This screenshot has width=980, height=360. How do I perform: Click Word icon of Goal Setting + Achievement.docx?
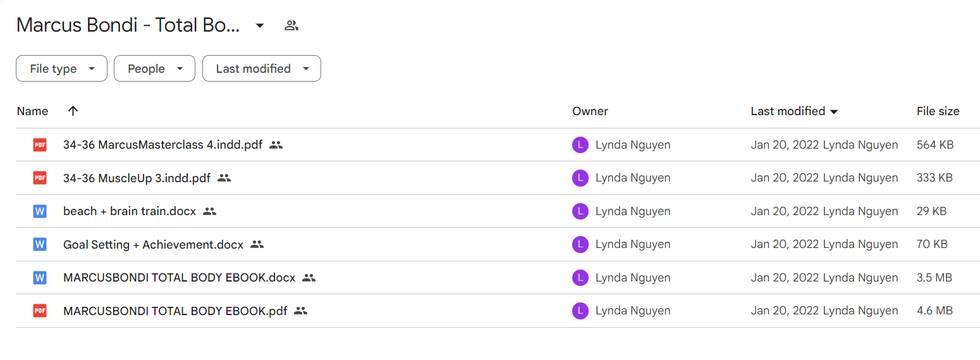click(40, 244)
